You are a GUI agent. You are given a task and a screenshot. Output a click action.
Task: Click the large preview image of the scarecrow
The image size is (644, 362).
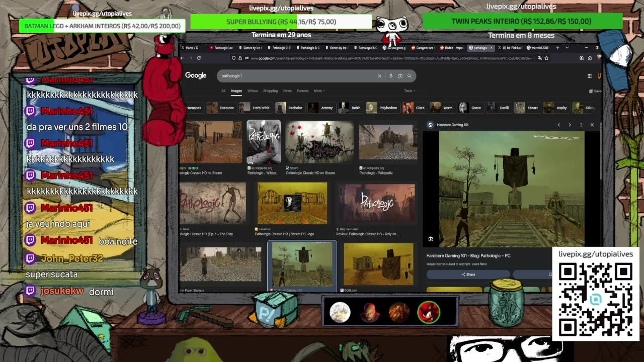pyautogui.click(x=512, y=189)
